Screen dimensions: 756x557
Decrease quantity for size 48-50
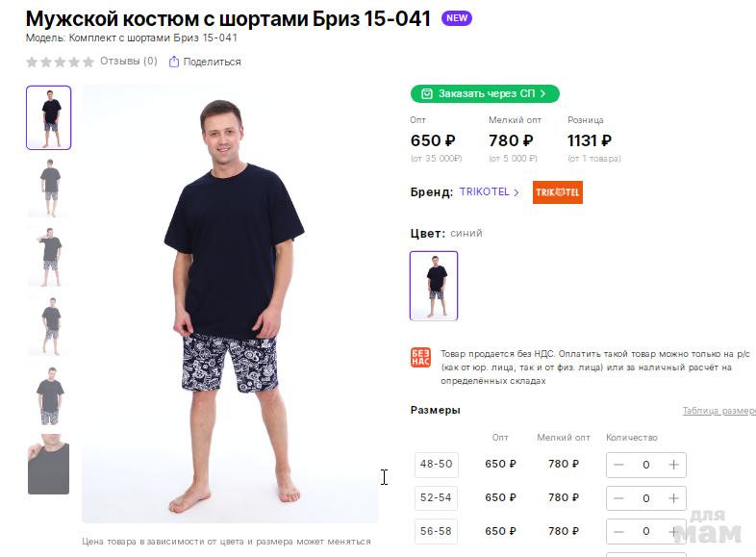618,465
